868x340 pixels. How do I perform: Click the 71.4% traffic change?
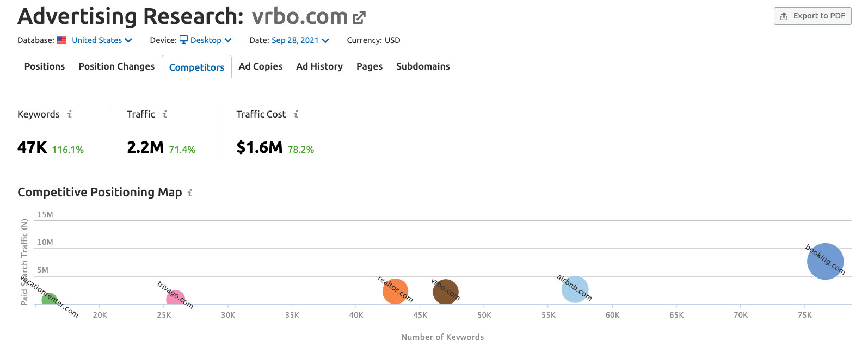pyautogui.click(x=182, y=150)
